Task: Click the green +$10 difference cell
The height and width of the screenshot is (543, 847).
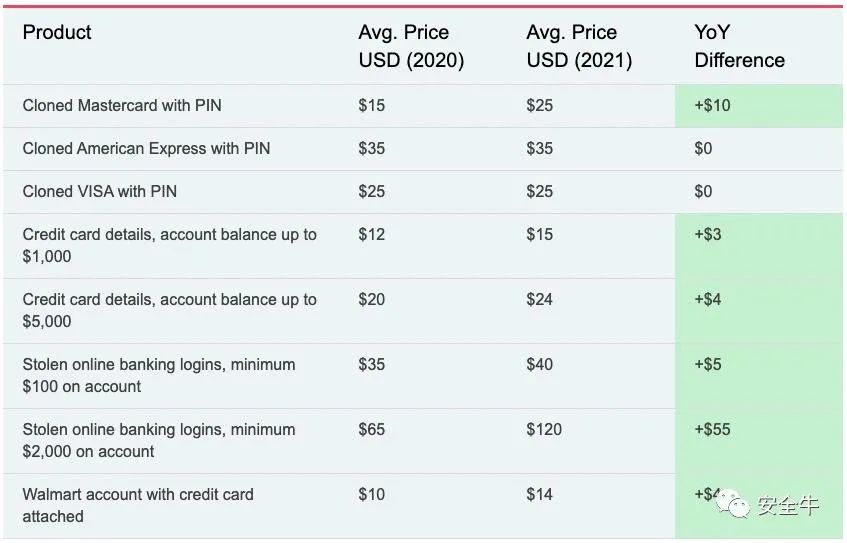Action: pyautogui.click(x=758, y=106)
